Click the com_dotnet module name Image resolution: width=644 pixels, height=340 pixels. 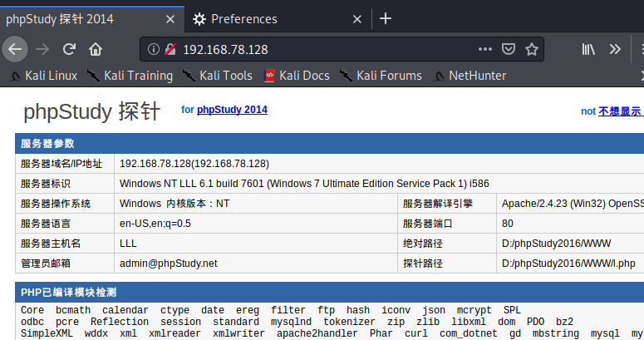[x=468, y=333]
